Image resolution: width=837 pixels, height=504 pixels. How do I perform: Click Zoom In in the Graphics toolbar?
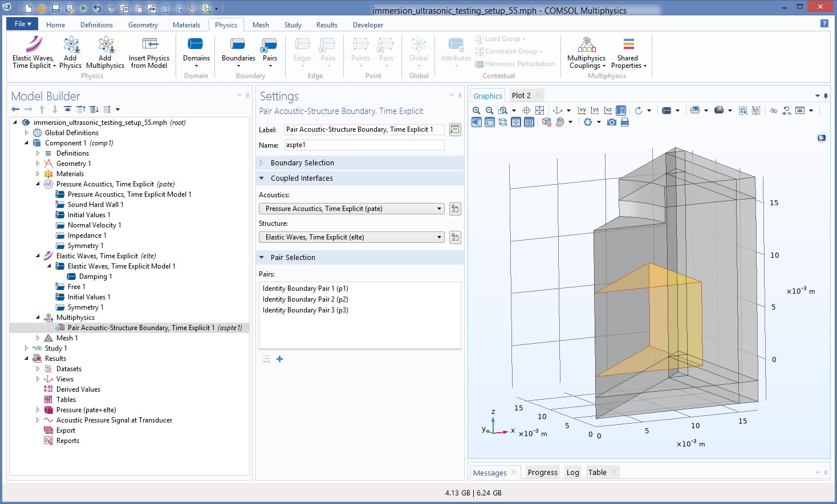coord(477,111)
